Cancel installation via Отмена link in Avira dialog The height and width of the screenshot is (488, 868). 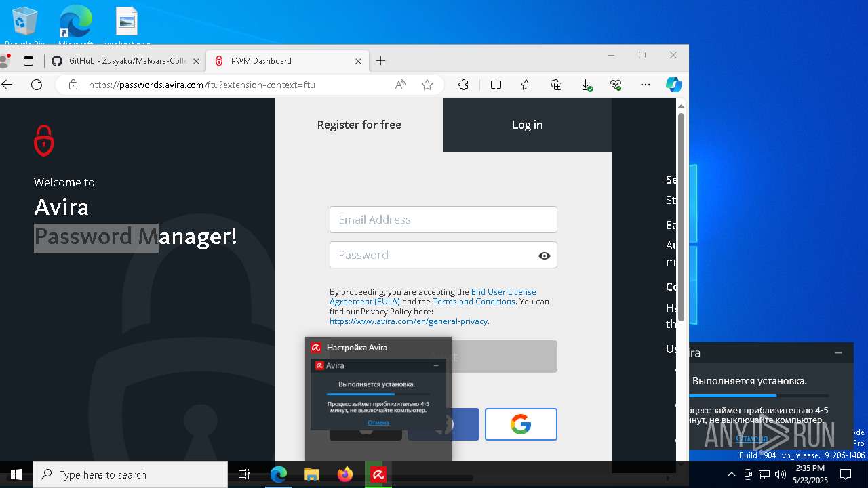coord(378,422)
